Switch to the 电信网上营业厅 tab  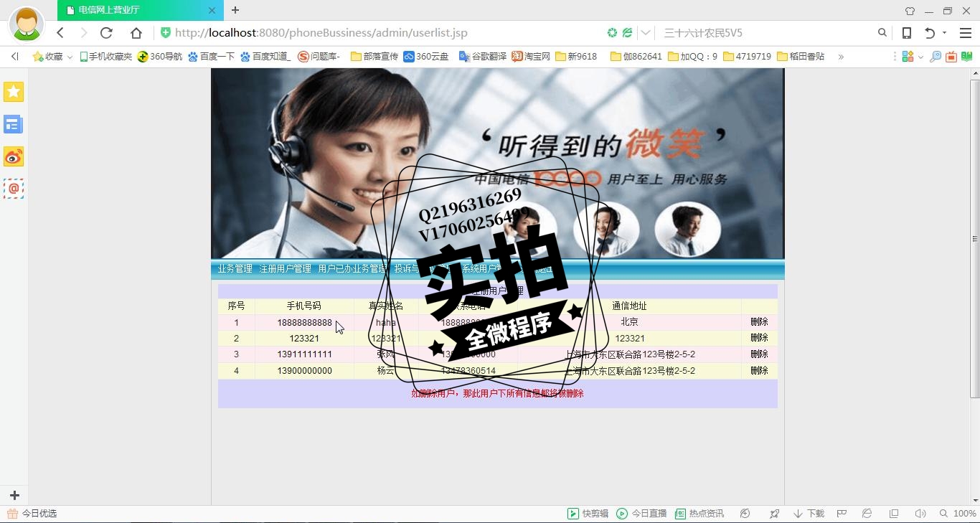(140, 10)
